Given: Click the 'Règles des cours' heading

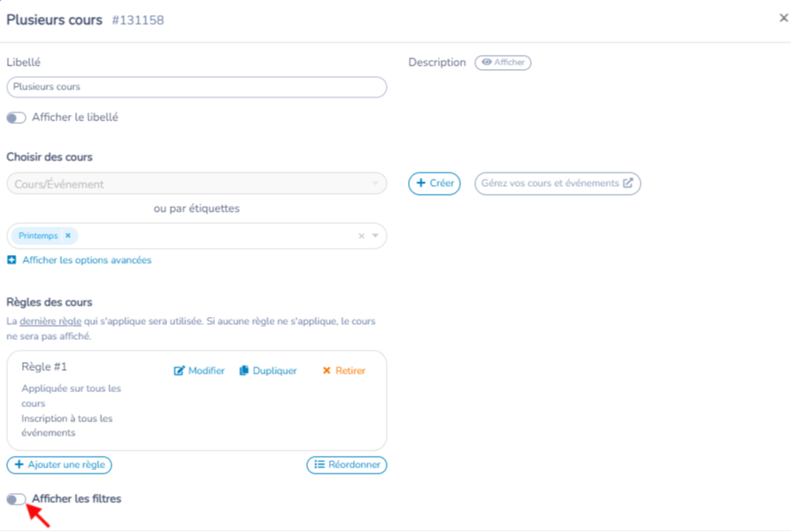Looking at the screenshot, I should point(50,302).
